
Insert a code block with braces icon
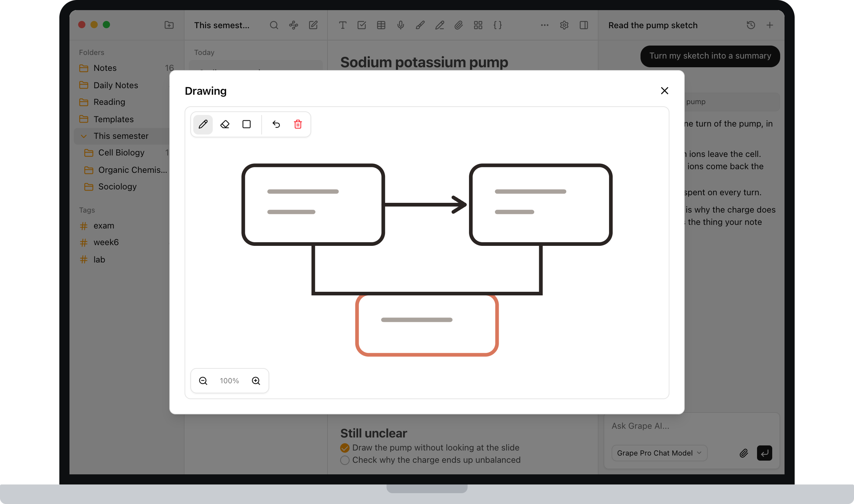(498, 25)
